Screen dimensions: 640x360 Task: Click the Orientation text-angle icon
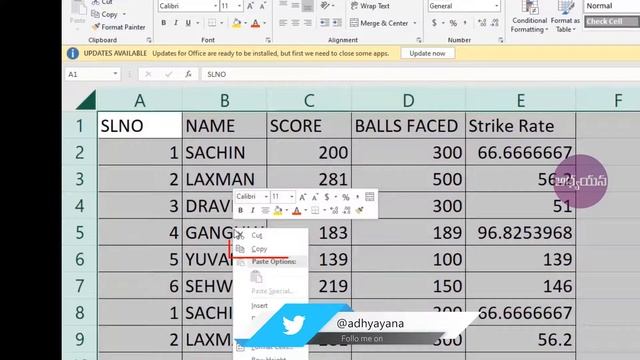pyautogui.click(x=325, y=6)
